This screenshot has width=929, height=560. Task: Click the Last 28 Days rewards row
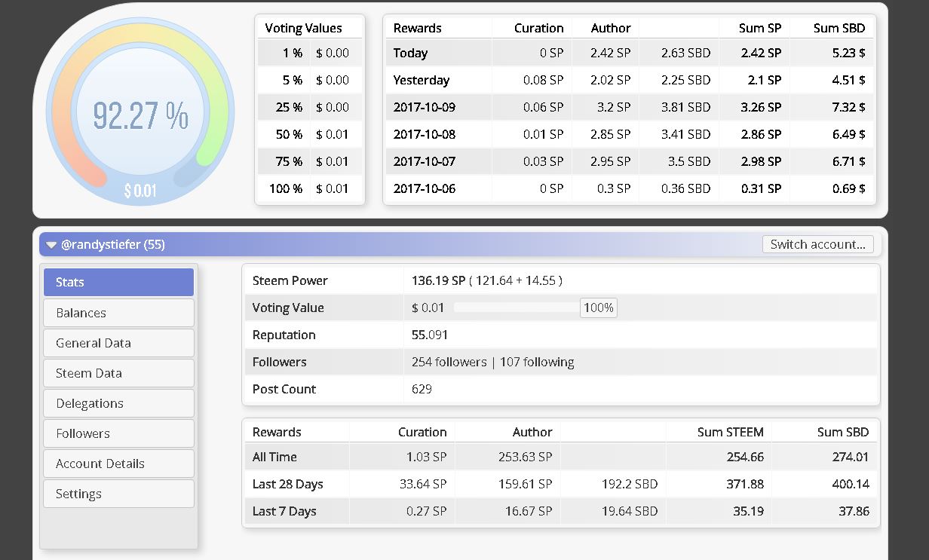tap(560, 484)
